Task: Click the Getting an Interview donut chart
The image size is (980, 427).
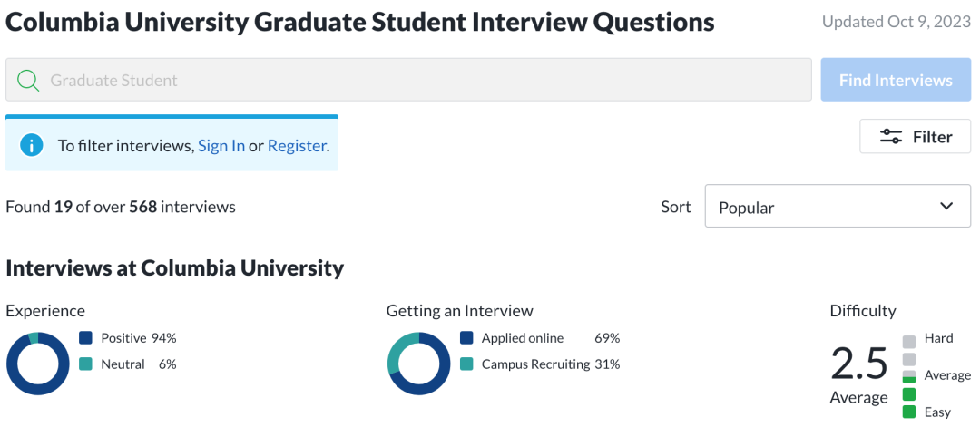Action: pyautogui.click(x=418, y=364)
